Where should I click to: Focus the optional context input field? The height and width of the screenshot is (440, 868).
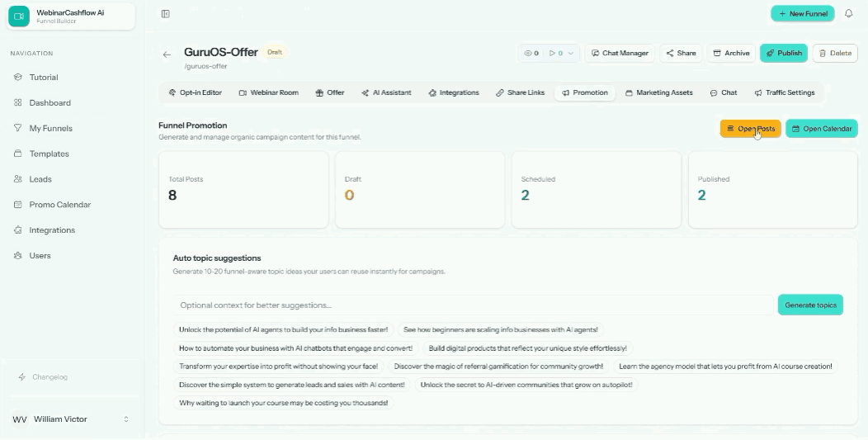474,305
